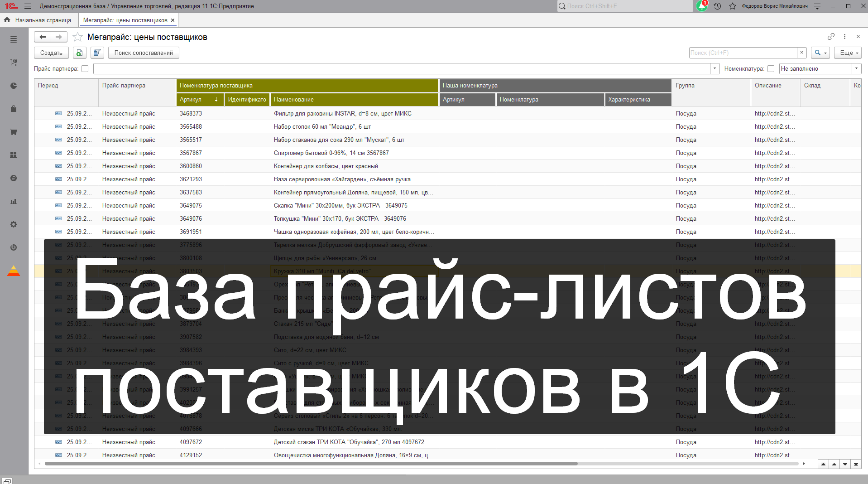Image resolution: width=868 pixels, height=484 pixels.
Task: Select the pie chart section in the sidebar
Action: point(13,86)
